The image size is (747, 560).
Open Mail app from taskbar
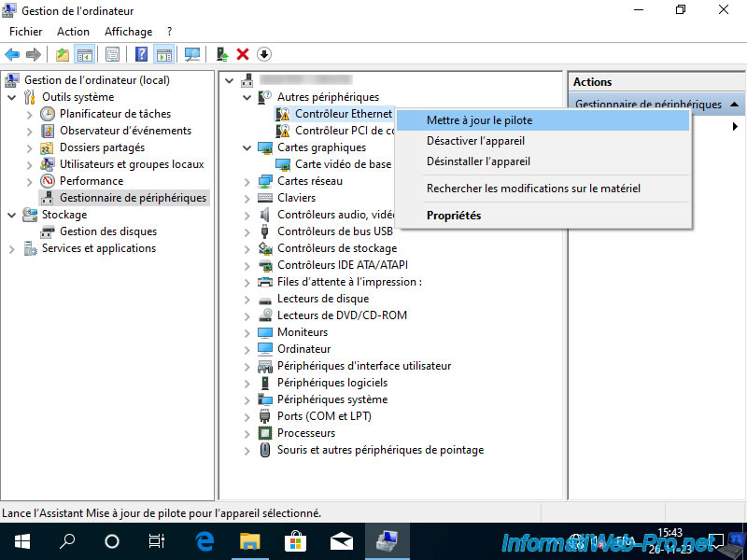pos(341,541)
